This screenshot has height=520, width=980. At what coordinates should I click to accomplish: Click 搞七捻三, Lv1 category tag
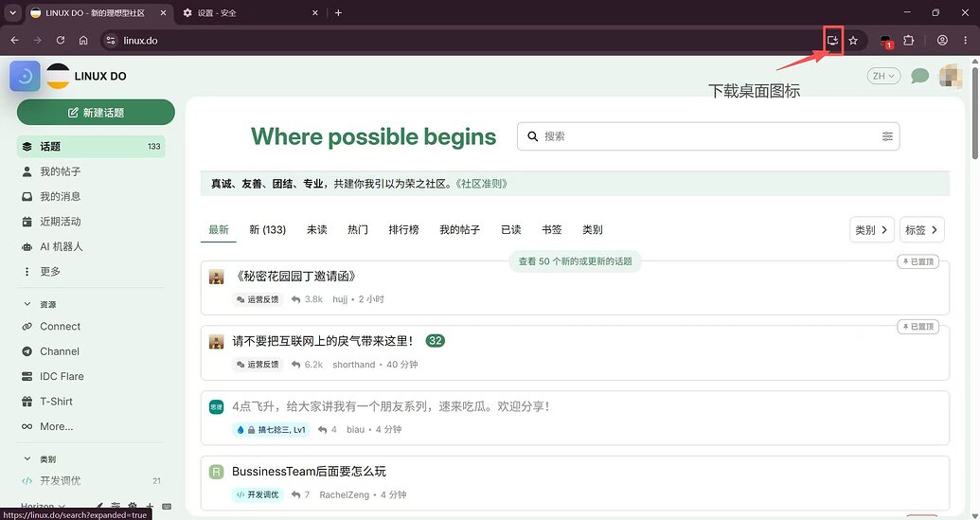271,429
